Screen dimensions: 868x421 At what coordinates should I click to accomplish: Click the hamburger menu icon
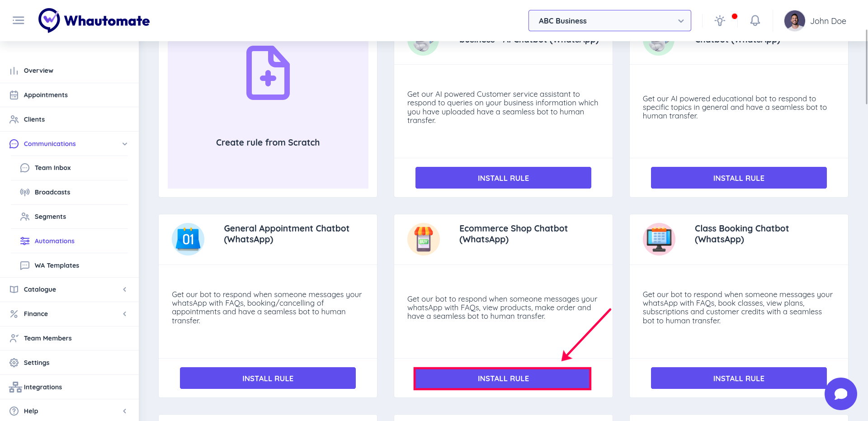coord(19,20)
